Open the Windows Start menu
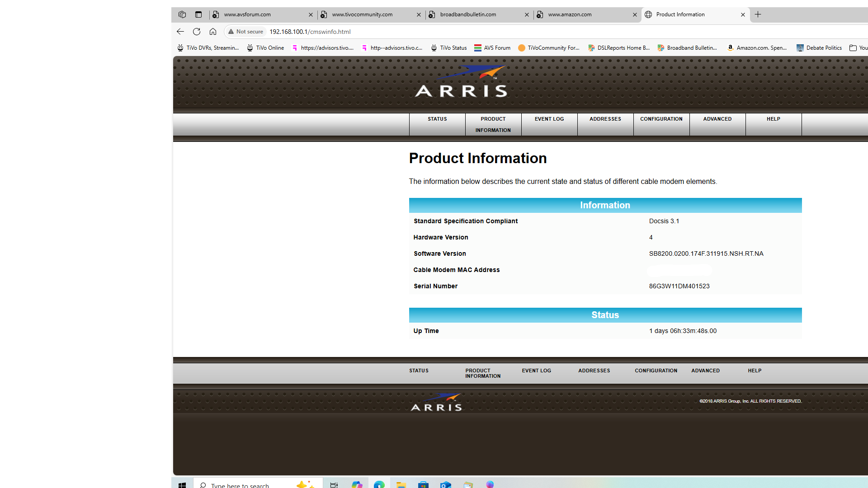Image resolution: width=868 pixels, height=488 pixels. (182, 484)
